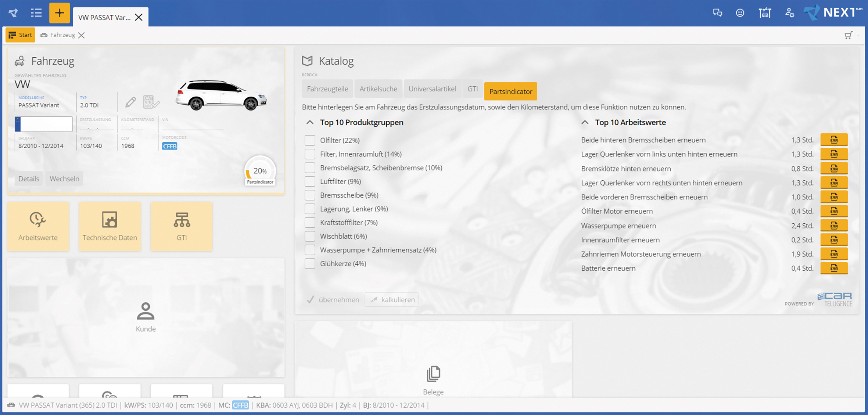Image resolution: width=868 pixels, height=415 pixels.
Task: Collapse the Top 10 Arbeitswerte section
Action: click(585, 122)
